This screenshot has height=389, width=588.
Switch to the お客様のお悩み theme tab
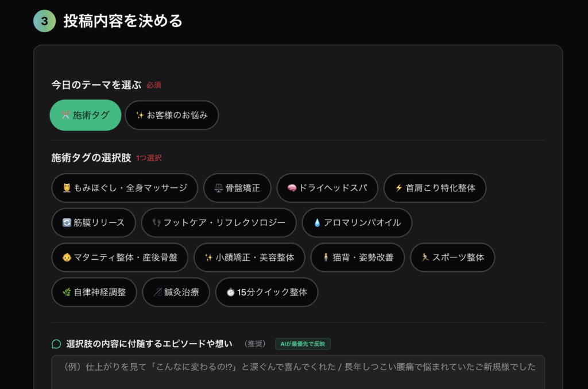[x=172, y=115]
